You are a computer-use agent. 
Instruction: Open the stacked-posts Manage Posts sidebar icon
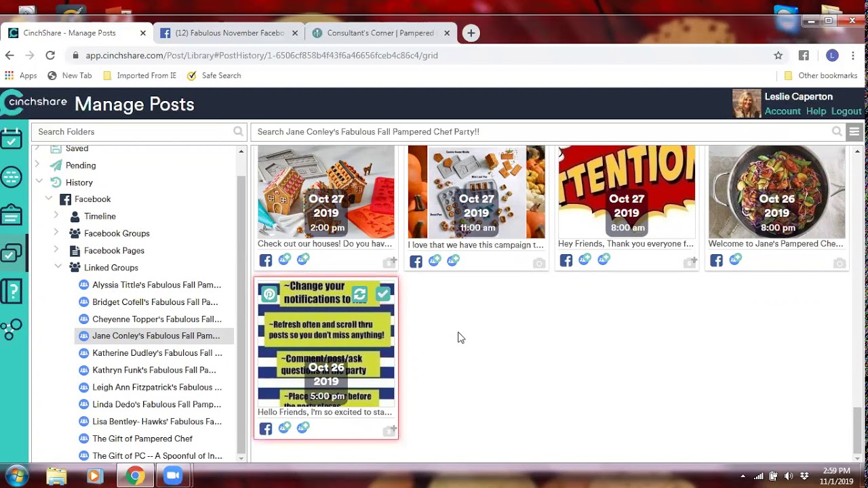(x=12, y=253)
